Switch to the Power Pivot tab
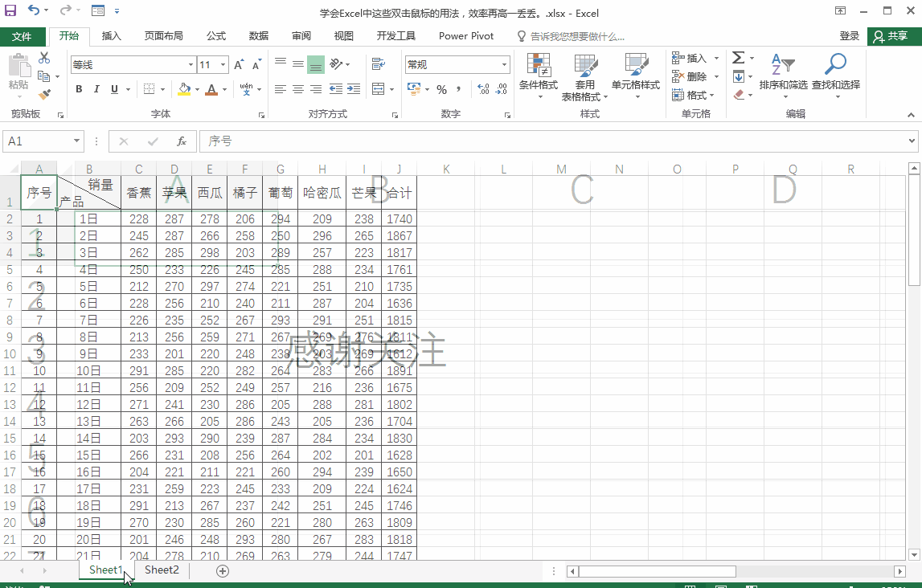The width and height of the screenshot is (922, 588). pyautogui.click(x=465, y=36)
